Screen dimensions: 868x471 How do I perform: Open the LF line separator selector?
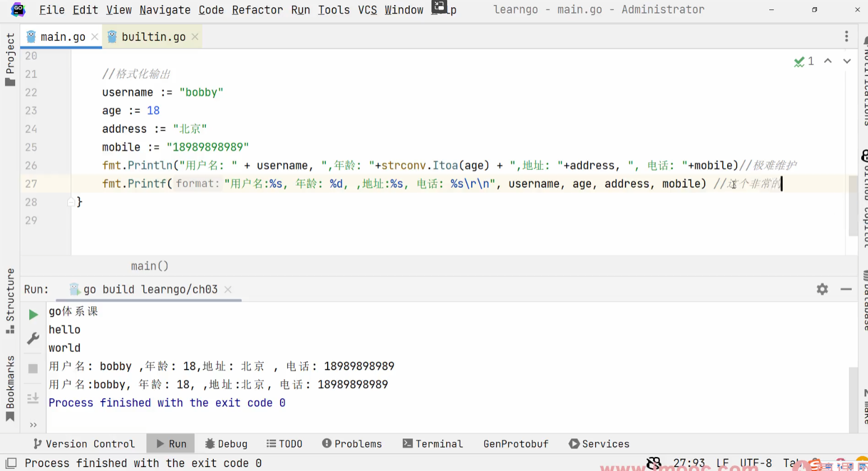point(722,463)
